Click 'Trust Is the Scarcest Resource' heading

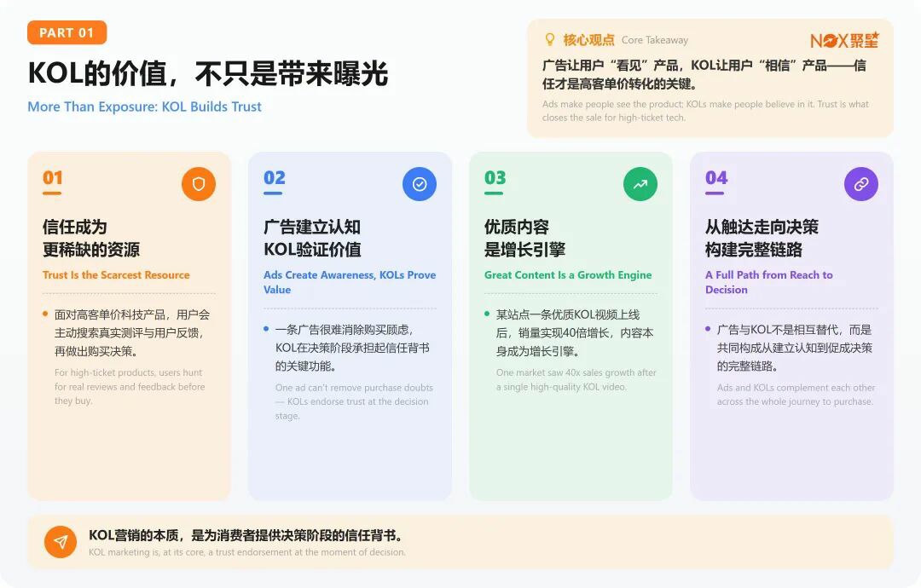coord(116,274)
